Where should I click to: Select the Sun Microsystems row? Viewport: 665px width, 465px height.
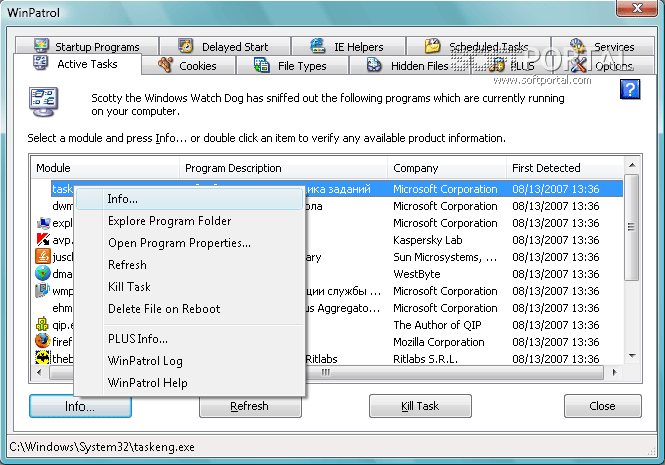(327, 257)
